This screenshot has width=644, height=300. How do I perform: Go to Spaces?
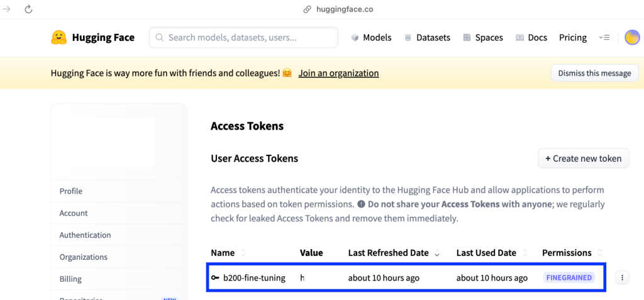pyautogui.click(x=483, y=37)
